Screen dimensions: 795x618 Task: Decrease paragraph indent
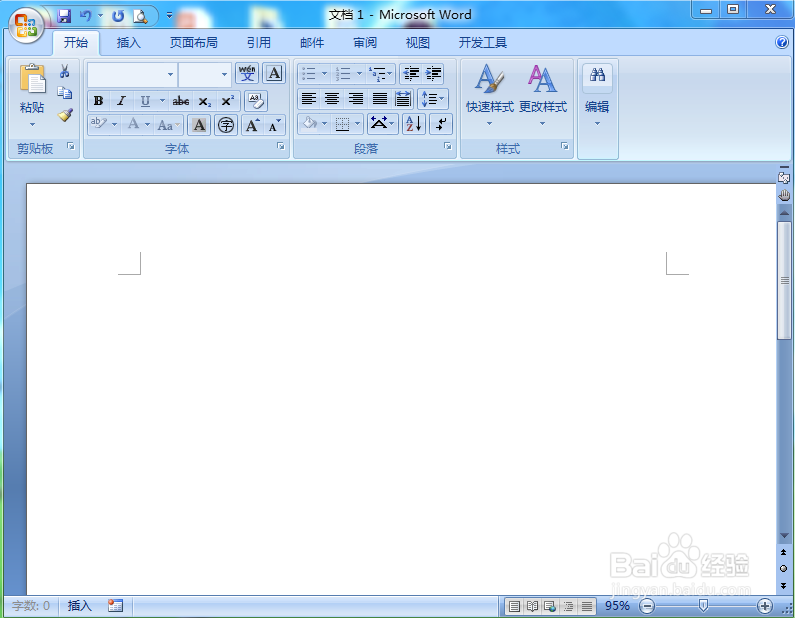pos(411,74)
